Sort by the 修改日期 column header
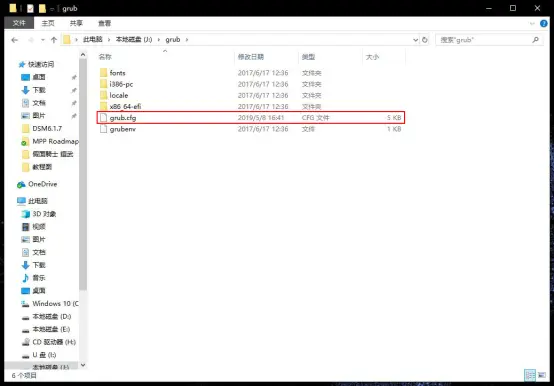Screen dimensions: 554x386 pos(251,57)
